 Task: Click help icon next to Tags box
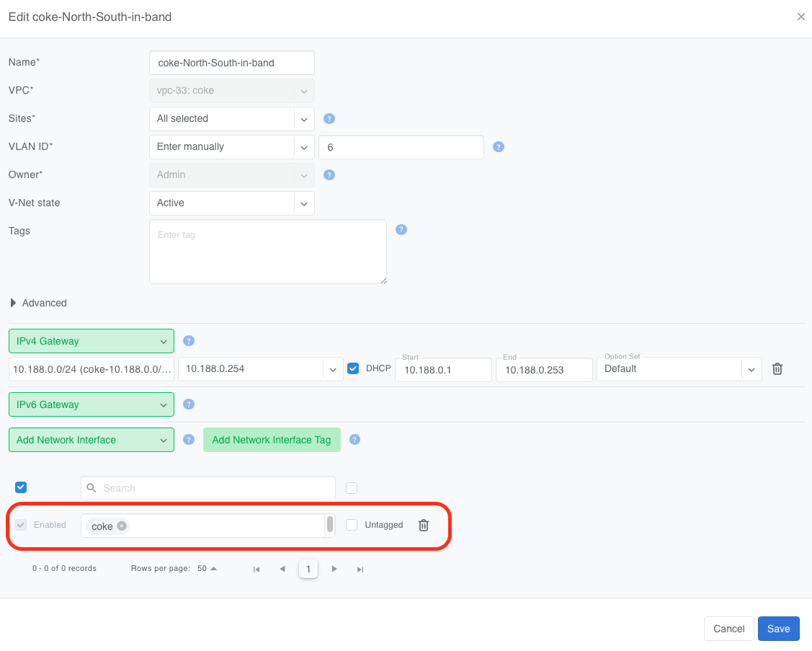click(401, 230)
